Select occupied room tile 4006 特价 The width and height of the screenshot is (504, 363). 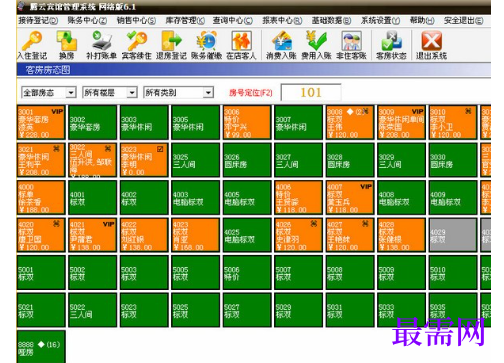click(298, 198)
